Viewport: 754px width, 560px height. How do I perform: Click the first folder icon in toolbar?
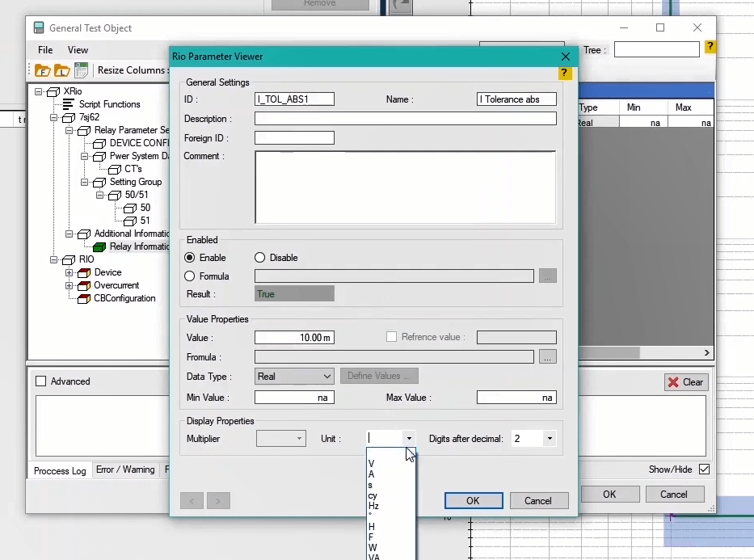[x=42, y=70]
